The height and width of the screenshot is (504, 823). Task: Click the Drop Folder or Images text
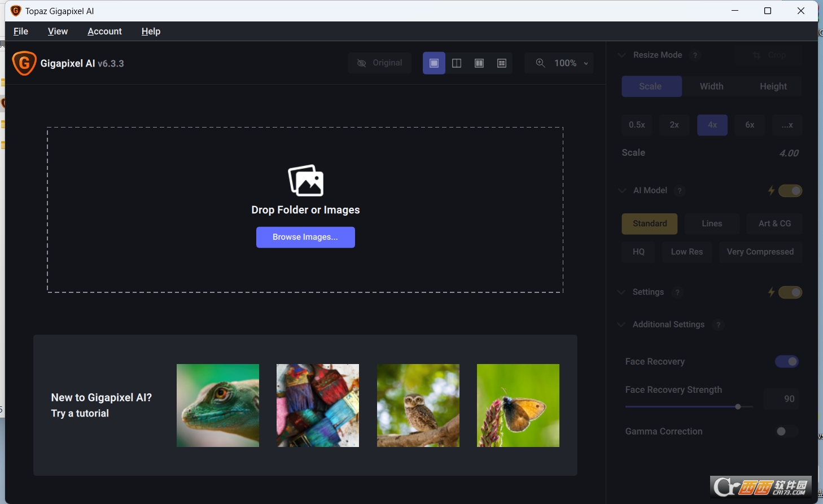click(x=305, y=210)
